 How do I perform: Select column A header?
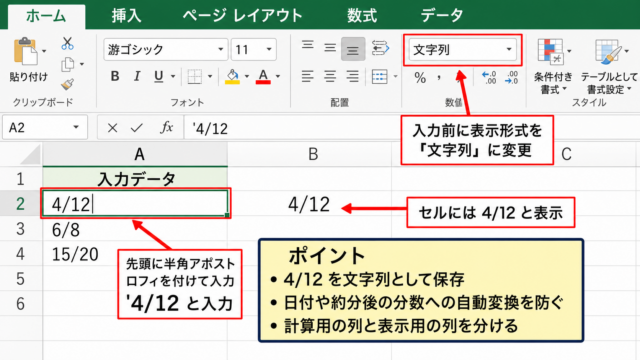[135, 154]
